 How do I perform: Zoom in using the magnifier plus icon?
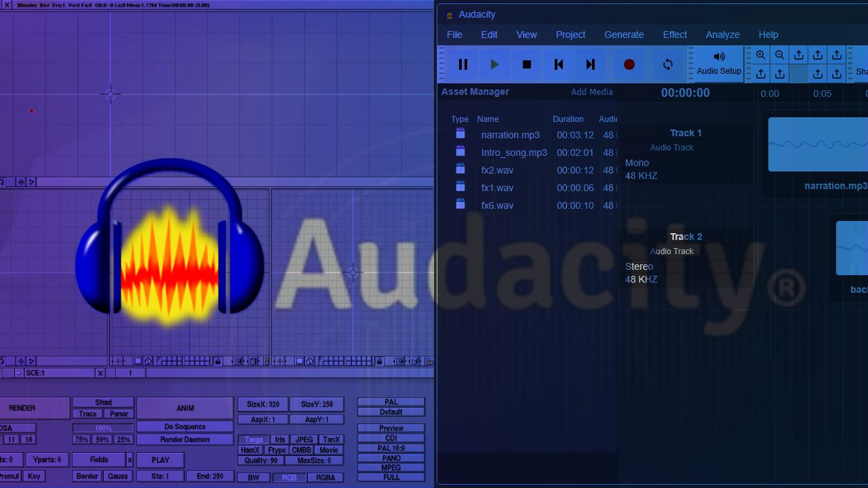761,56
